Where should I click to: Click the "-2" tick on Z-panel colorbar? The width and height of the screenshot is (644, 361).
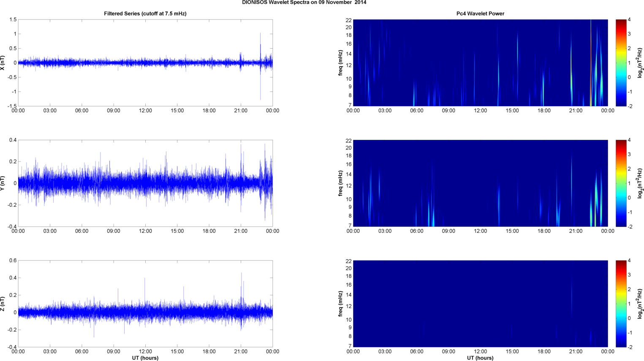[630, 347]
